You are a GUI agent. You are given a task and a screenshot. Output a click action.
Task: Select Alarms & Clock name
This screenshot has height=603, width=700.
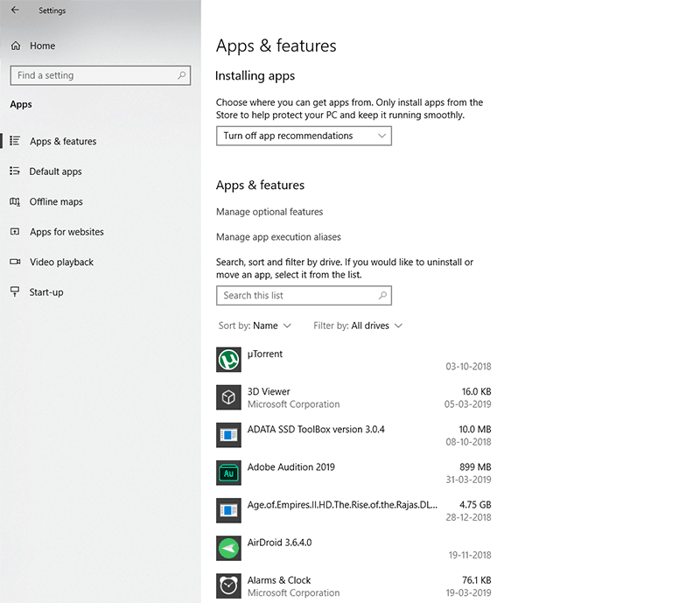tap(279, 580)
